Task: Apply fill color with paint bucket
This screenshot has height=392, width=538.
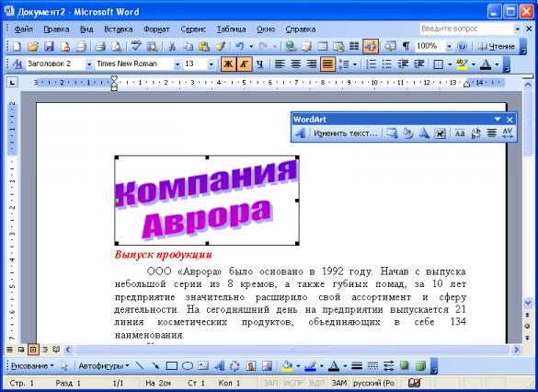Action: pos(287,366)
